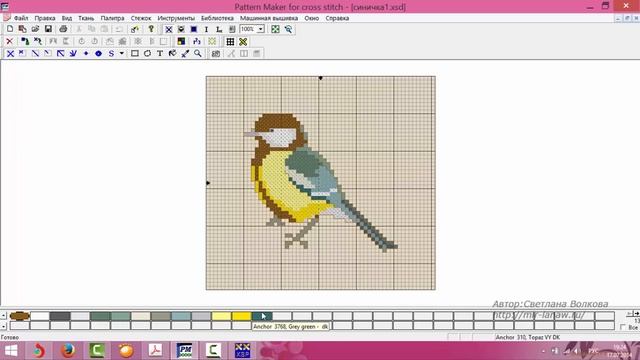Open Firefox from the taskbar
Screen dimensions: 640x360
coord(68,351)
